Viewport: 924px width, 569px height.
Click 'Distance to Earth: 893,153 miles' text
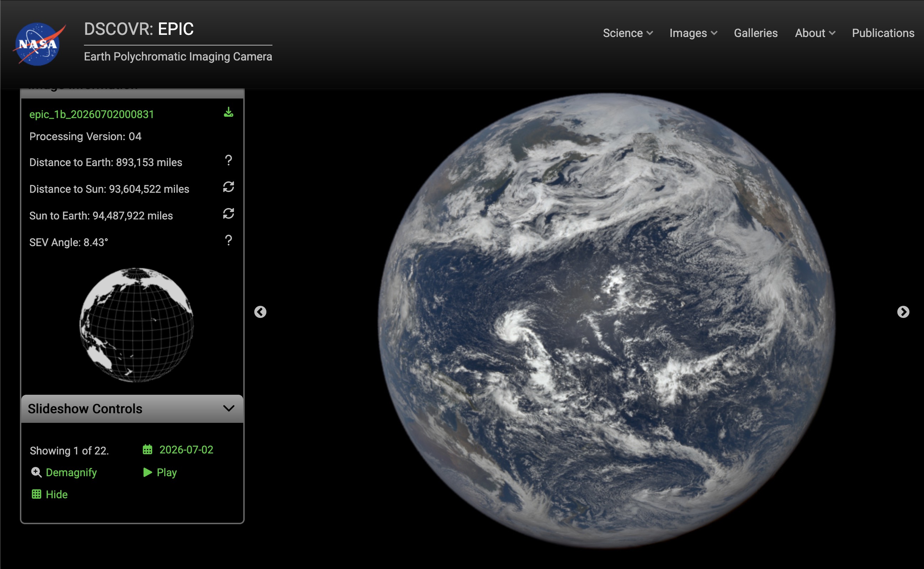click(x=106, y=163)
